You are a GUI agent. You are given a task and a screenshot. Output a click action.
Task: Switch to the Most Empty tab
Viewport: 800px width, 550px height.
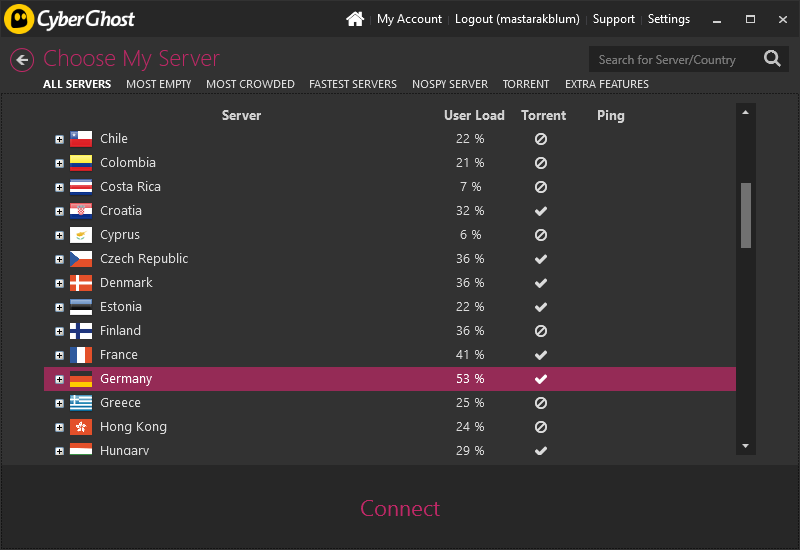[x=159, y=84]
